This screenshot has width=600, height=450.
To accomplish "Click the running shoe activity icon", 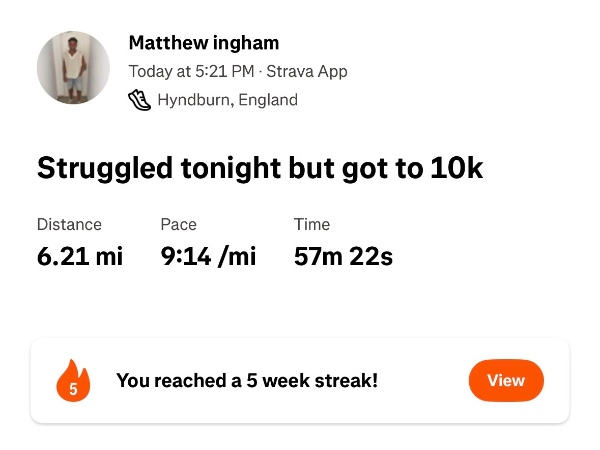I will point(140,100).
